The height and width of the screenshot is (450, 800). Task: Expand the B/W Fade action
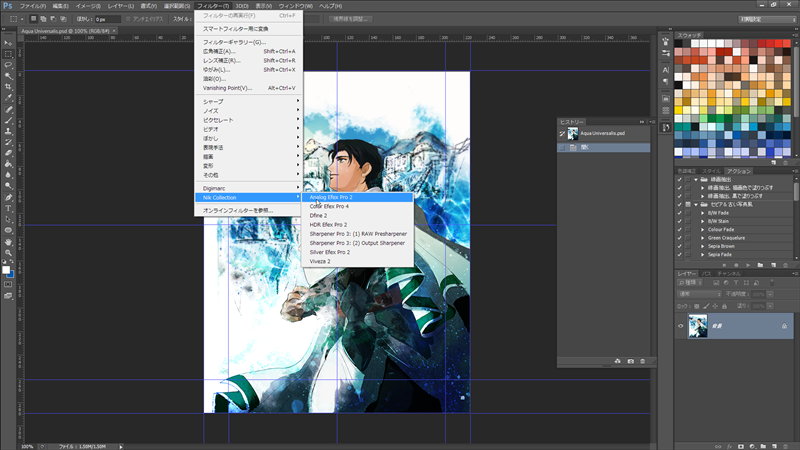pyautogui.click(x=703, y=213)
